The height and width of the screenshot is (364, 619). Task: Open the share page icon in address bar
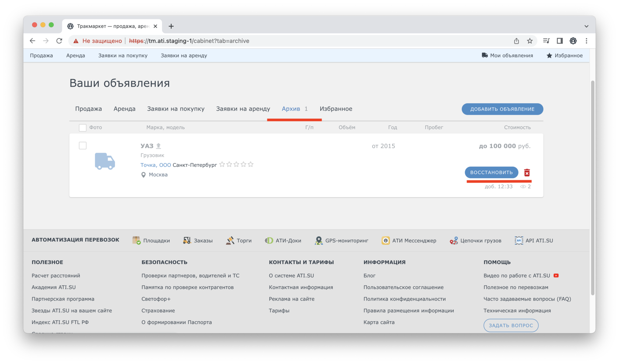517,41
